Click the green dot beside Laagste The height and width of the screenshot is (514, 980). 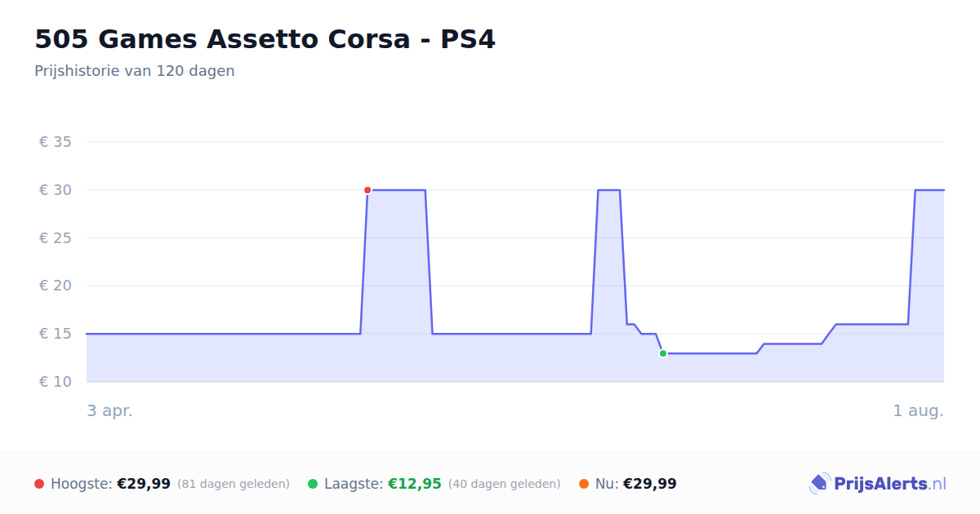click(x=313, y=484)
